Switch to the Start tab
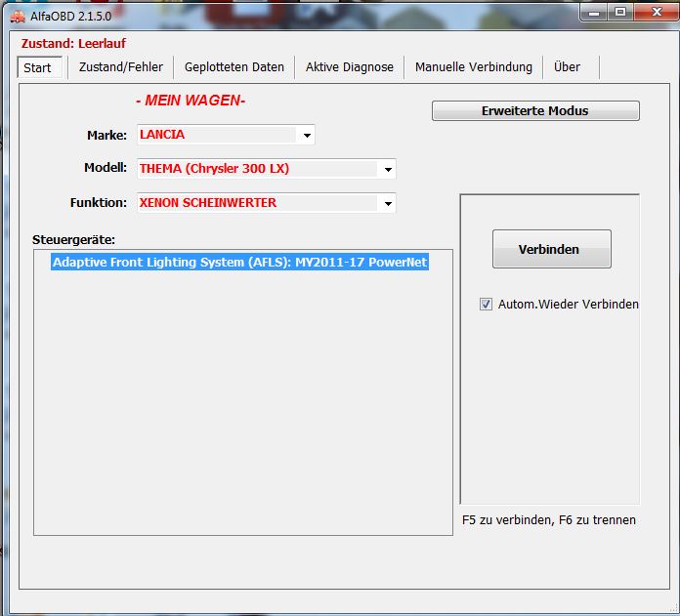The image size is (680, 616). (x=38, y=67)
